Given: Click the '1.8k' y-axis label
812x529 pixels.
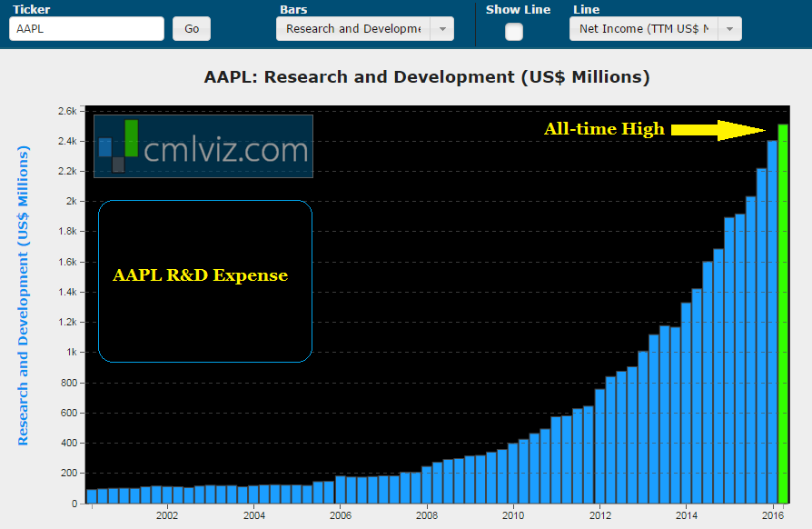Looking at the screenshot, I should coord(67,231).
